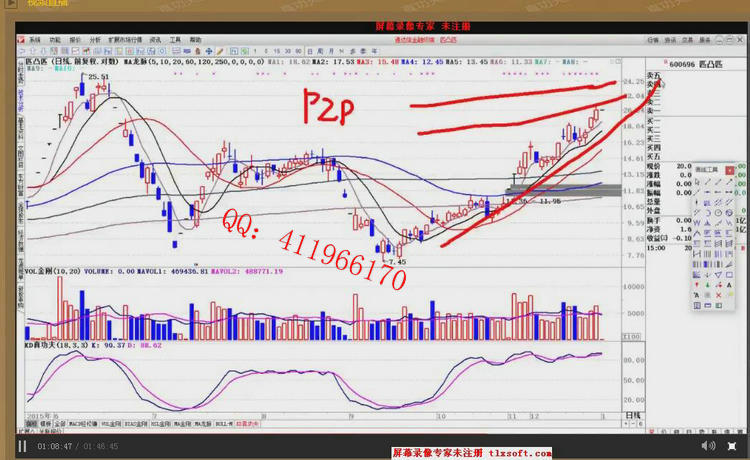Switch to the VOL金刚 indicator tab
Viewport: 750px width, 460px height.
111,424
